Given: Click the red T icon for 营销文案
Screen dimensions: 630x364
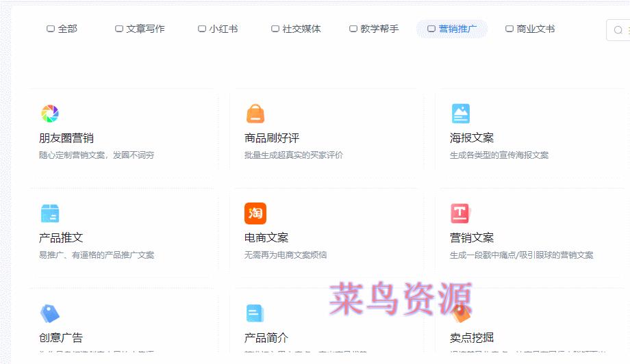Looking at the screenshot, I should [x=460, y=213].
